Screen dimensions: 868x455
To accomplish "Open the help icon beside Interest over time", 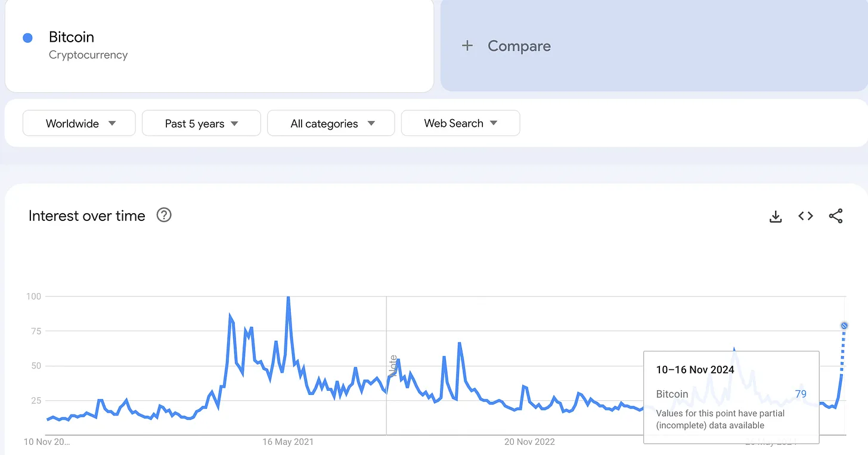I will [164, 215].
